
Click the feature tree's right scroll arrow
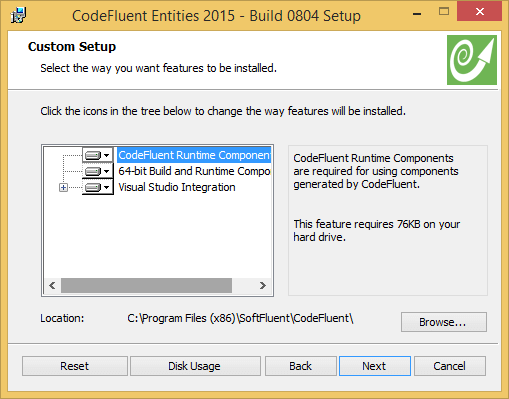tap(263, 286)
